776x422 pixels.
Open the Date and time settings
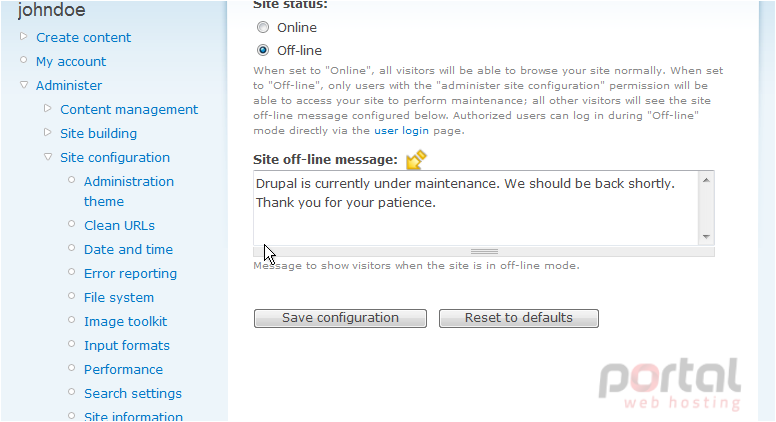pyautogui.click(x=128, y=249)
